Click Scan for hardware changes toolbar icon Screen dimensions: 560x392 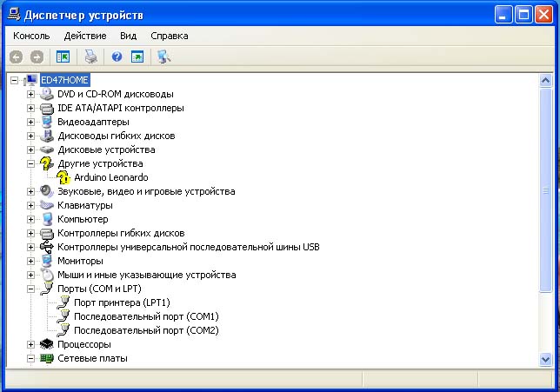click(x=163, y=56)
